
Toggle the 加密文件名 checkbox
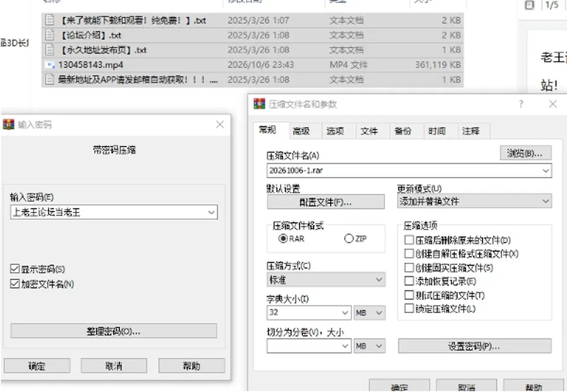pos(15,283)
